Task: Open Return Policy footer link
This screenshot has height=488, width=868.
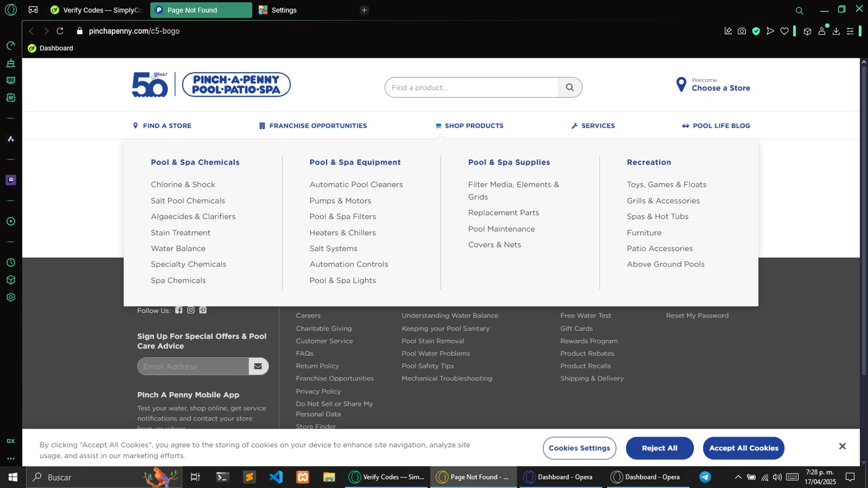Action: (x=317, y=366)
